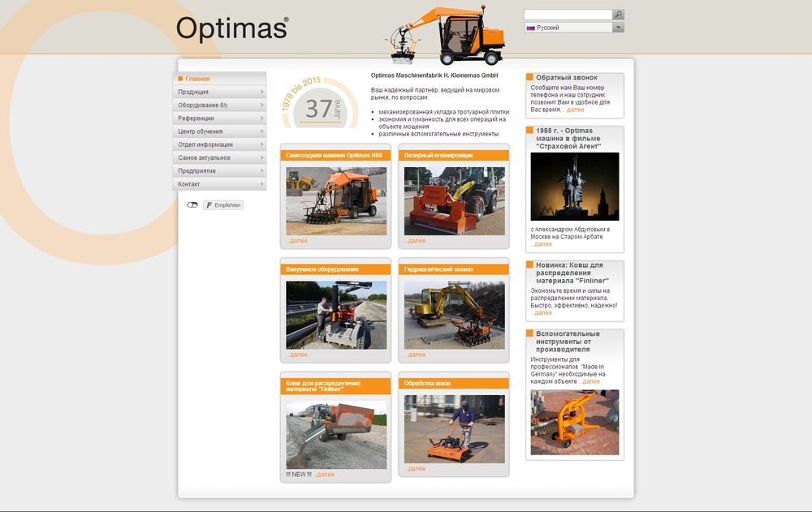Open the Moscow monument film image

[575, 187]
